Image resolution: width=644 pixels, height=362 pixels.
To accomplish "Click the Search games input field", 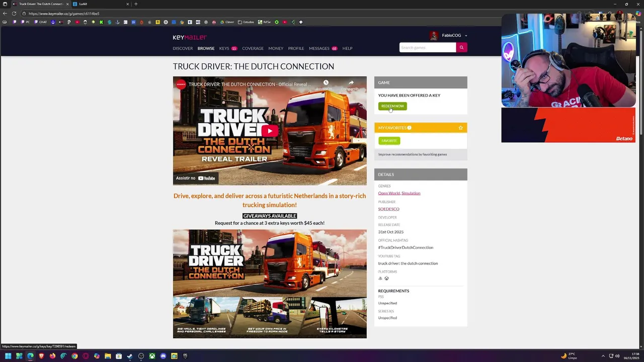I will [428, 48].
